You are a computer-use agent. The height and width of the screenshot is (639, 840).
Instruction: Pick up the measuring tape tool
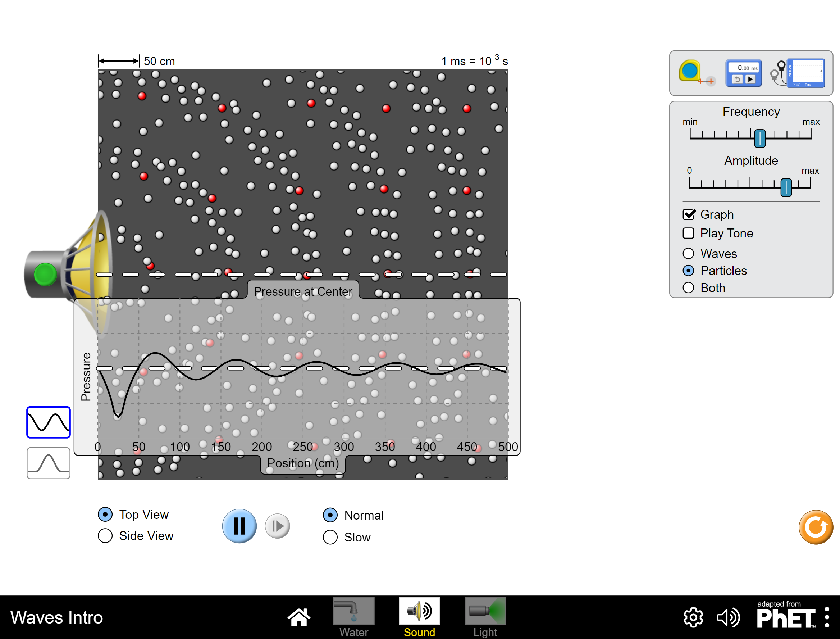click(696, 73)
